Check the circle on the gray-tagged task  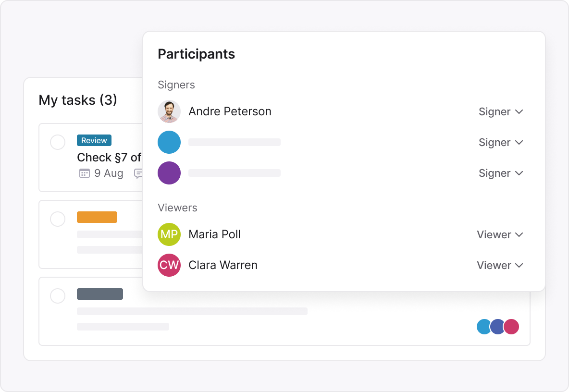point(58,296)
